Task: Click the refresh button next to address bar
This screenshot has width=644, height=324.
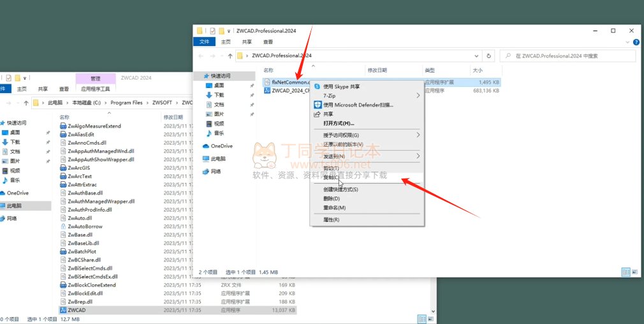Action: tap(489, 56)
